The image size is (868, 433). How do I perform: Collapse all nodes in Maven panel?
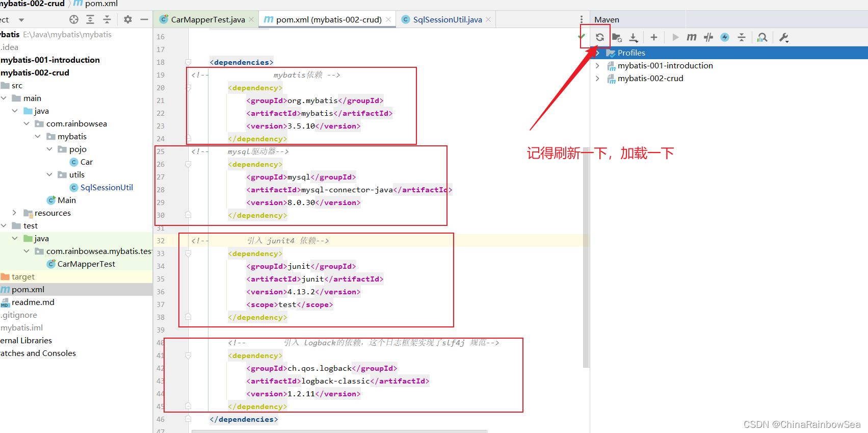click(742, 37)
